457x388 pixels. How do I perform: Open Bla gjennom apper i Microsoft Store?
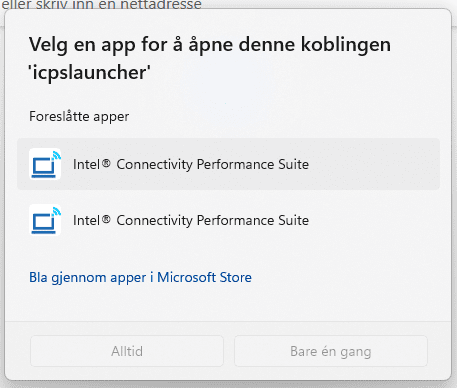point(140,277)
